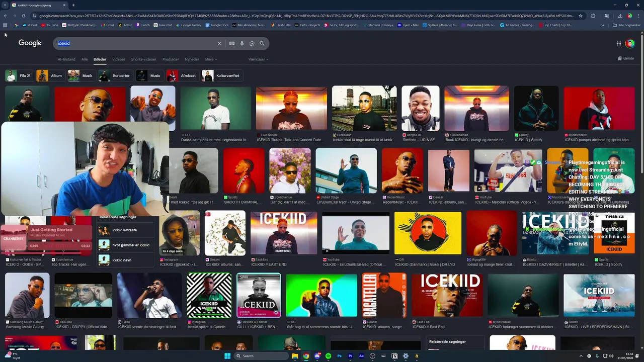Open File Explorer from the taskbar
The image size is (644, 362).
295,356
